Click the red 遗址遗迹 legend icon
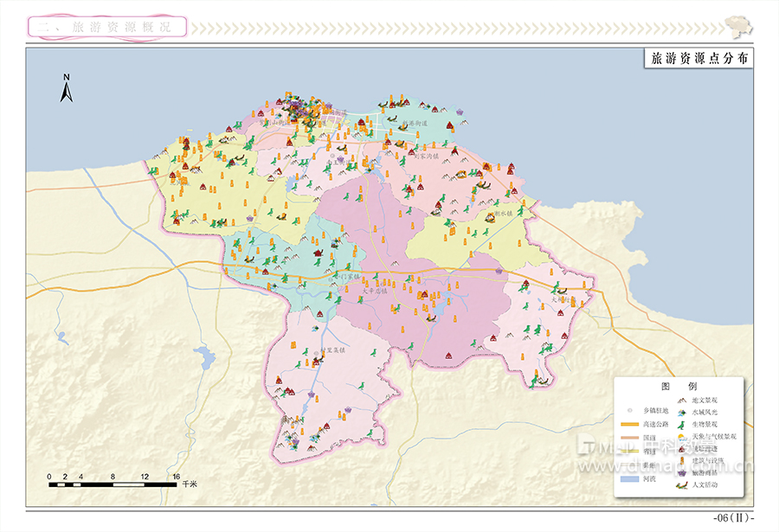 coord(683,450)
